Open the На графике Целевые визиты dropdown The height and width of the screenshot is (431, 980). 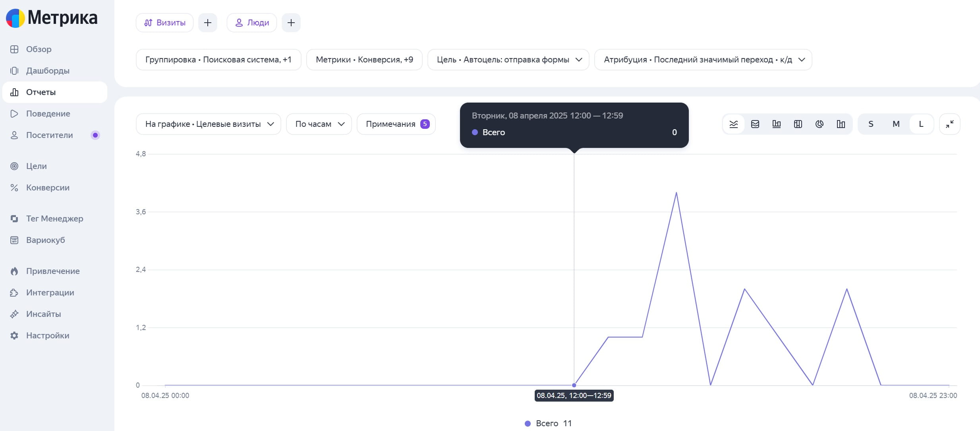(209, 124)
